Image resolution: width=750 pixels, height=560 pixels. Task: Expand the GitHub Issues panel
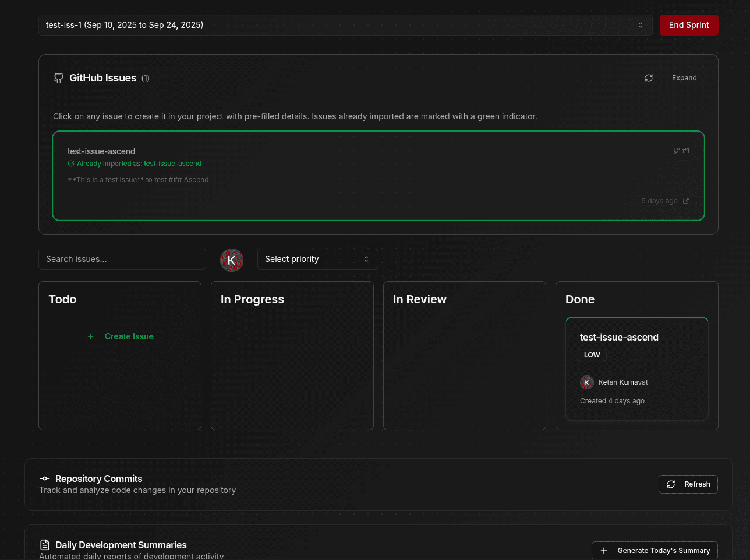tap(684, 78)
